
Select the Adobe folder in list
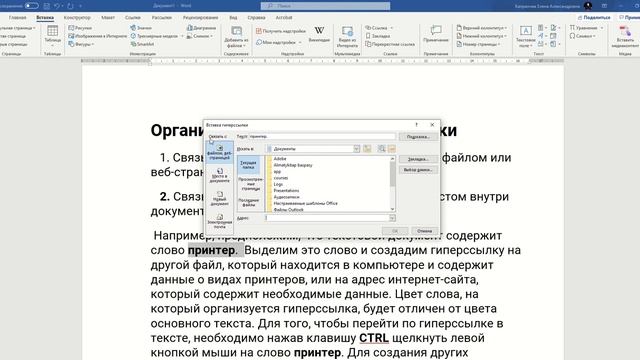tap(280, 159)
